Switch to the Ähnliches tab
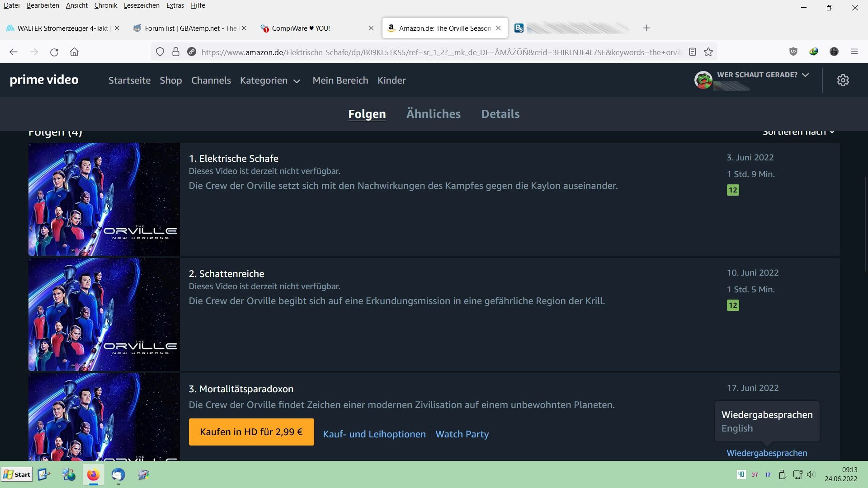This screenshot has width=868, height=488. pyautogui.click(x=434, y=114)
